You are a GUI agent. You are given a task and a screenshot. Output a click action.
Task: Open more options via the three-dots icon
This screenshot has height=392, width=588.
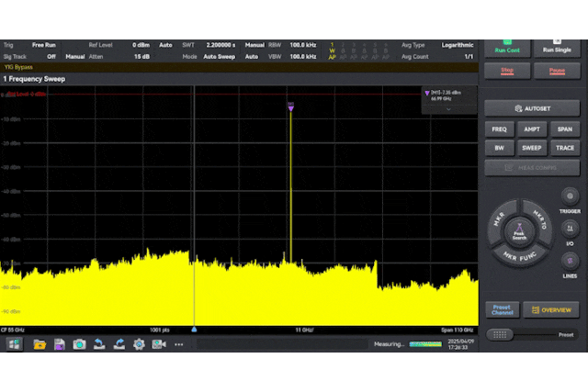pyautogui.click(x=179, y=344)
